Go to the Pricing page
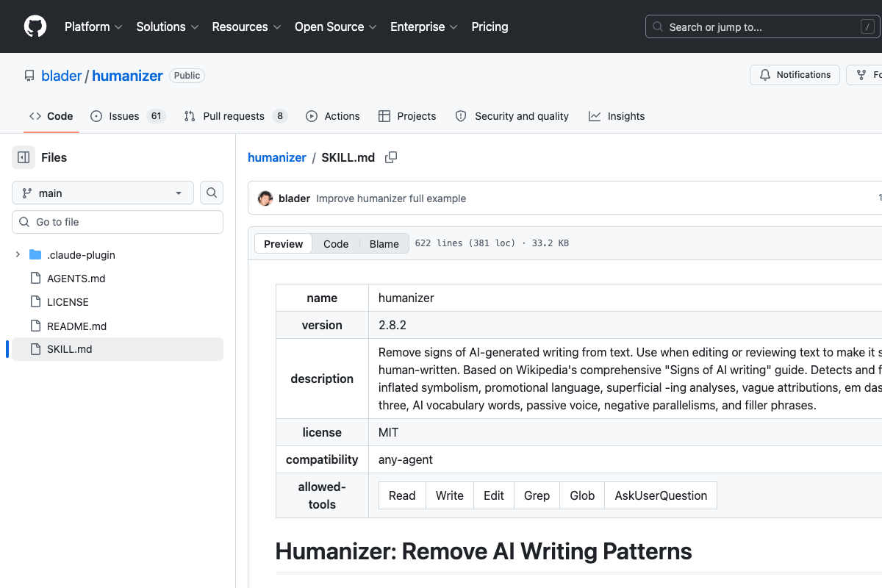882x588 pixels. 490,26
